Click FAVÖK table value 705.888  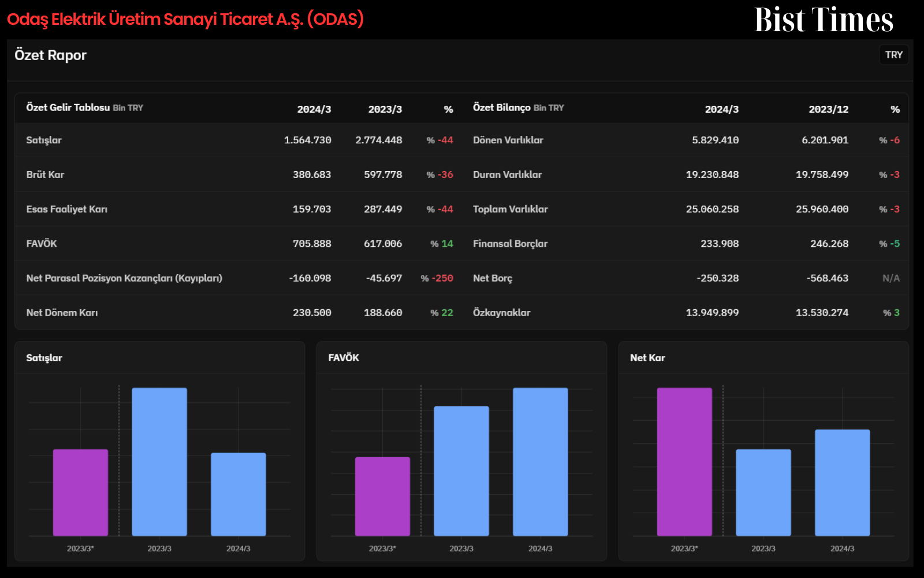coord(312,244)
